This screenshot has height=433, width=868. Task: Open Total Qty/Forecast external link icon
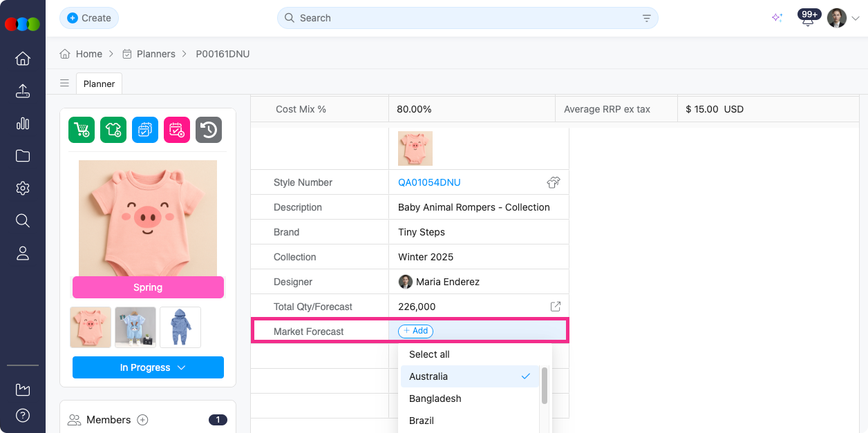tap(555, 307)
